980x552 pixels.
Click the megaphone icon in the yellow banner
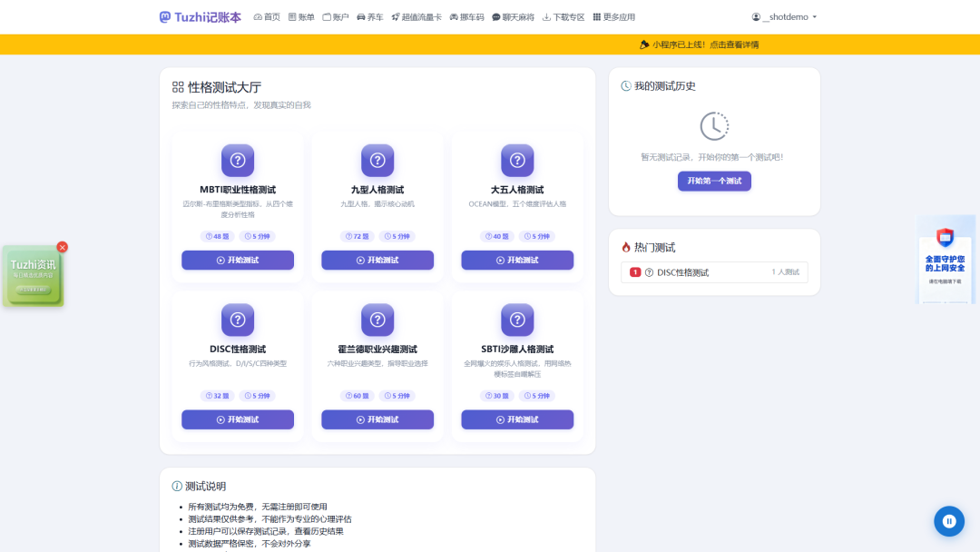tap(644, 44)
